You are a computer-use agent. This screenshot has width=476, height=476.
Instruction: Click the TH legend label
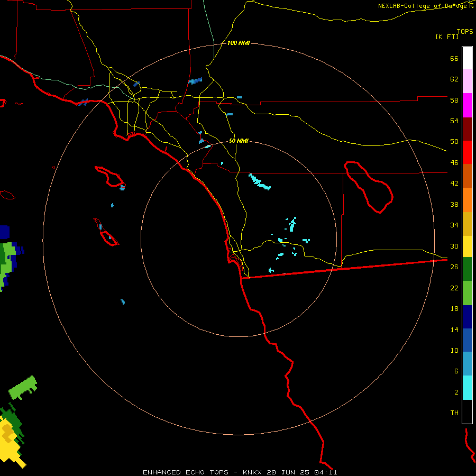pyautogui.click(x=454, y=413)
